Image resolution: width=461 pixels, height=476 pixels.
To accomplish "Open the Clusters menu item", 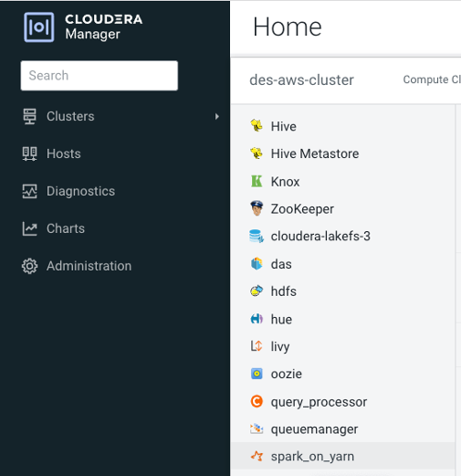I will coord(70,116).
